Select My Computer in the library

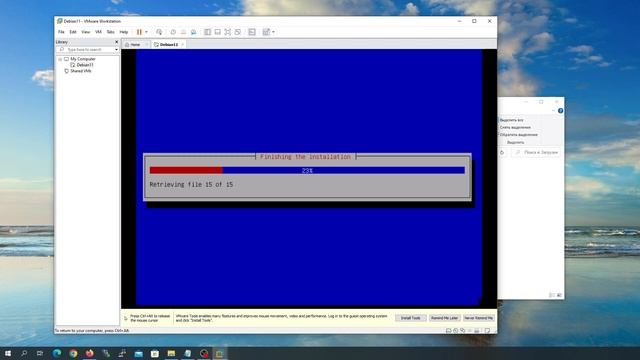point(83,59)
